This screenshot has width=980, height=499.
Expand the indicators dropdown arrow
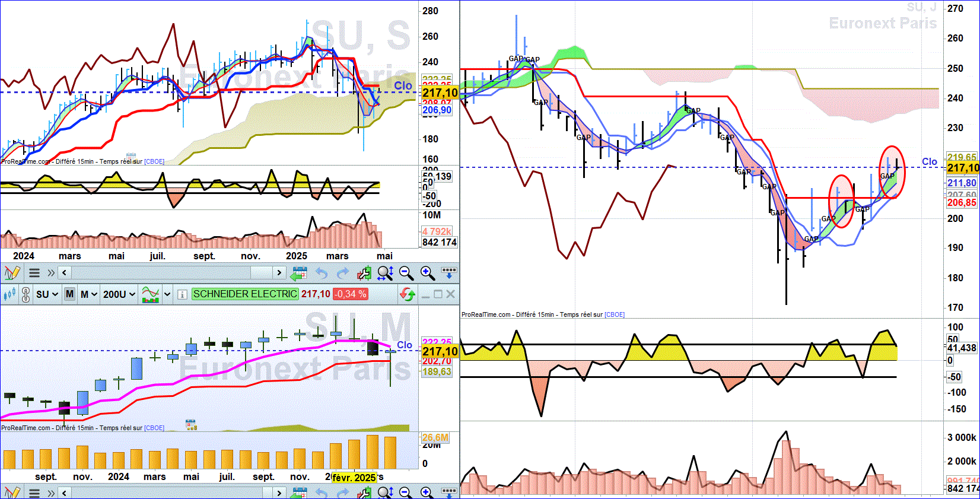(x=167, y=294)
